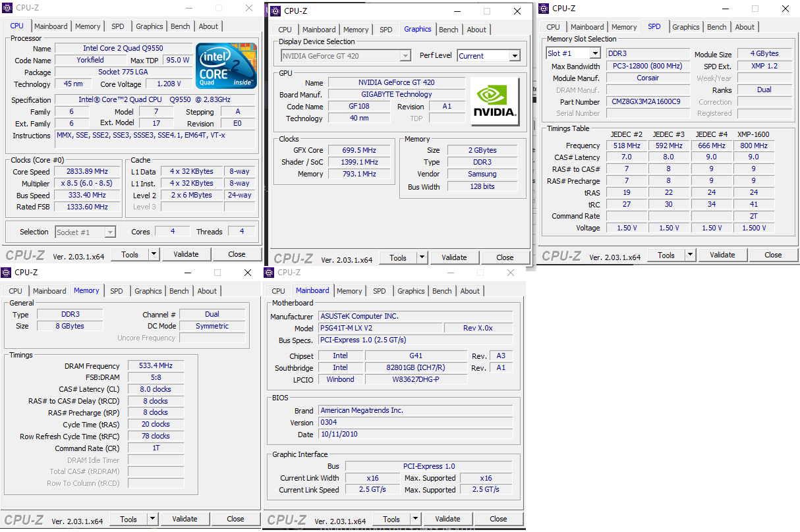
Task: Click the Code Name value Yorkfield
Action: [x=89, y=60]
